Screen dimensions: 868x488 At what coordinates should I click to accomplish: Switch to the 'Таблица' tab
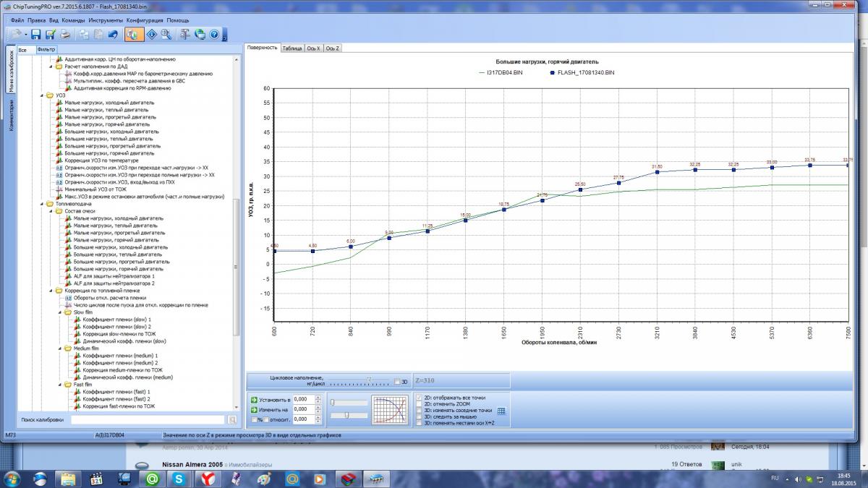[292, 48]
